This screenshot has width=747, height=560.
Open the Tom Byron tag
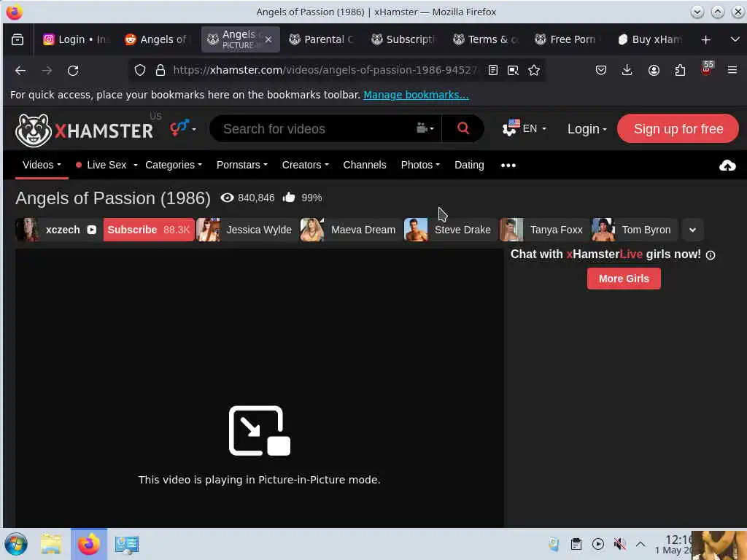[634, 230]
